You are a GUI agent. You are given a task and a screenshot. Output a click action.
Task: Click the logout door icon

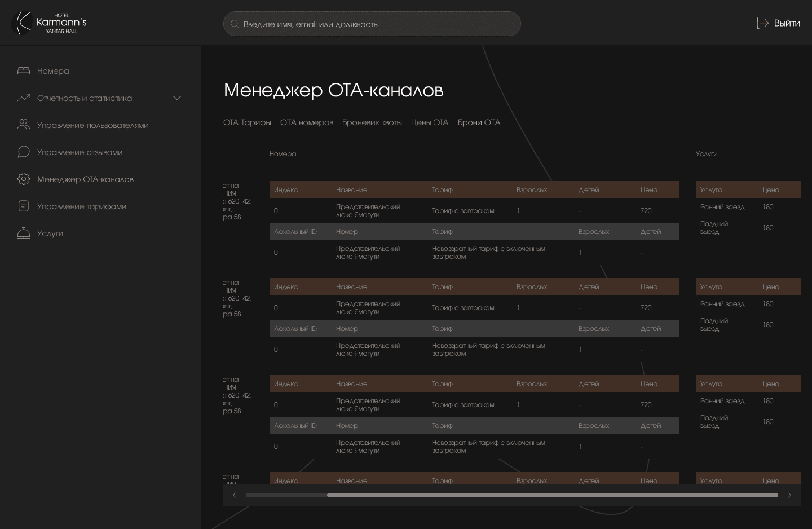point(763,23)
